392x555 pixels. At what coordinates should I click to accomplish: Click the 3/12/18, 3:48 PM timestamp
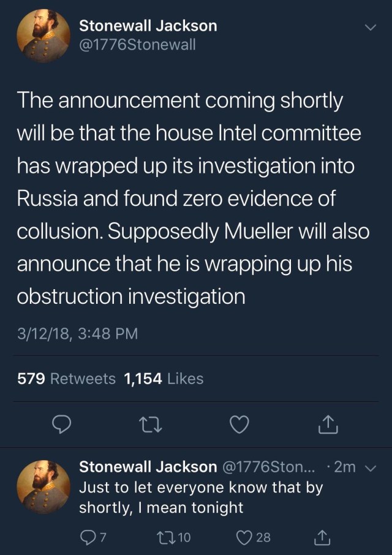click(77, 334)
